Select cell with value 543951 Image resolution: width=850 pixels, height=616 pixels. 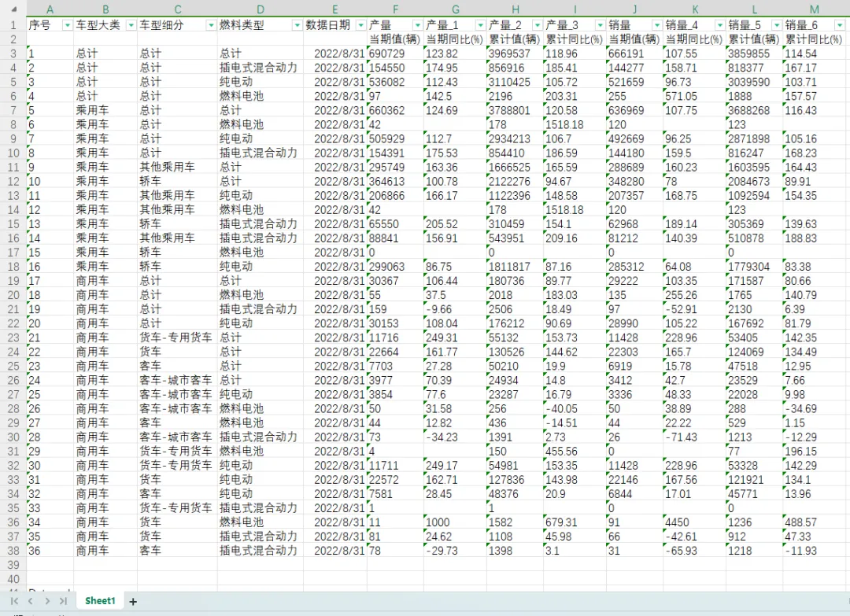(x=515, y=238)
